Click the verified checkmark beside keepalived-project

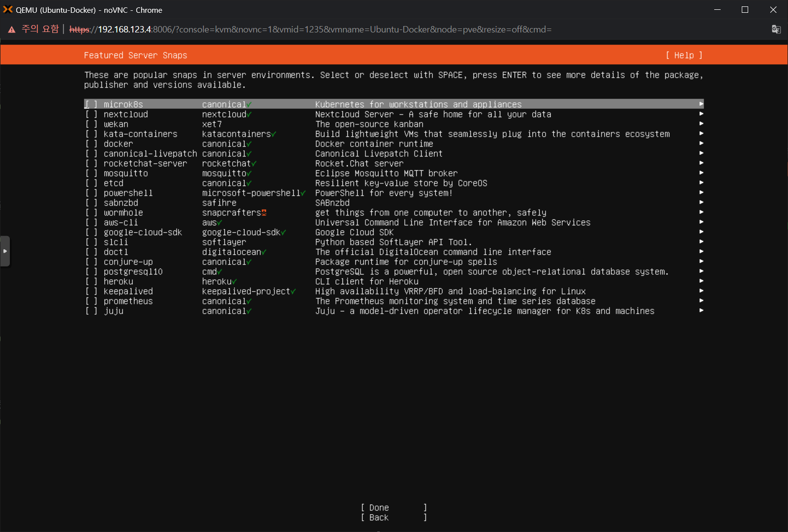[293, 292]
